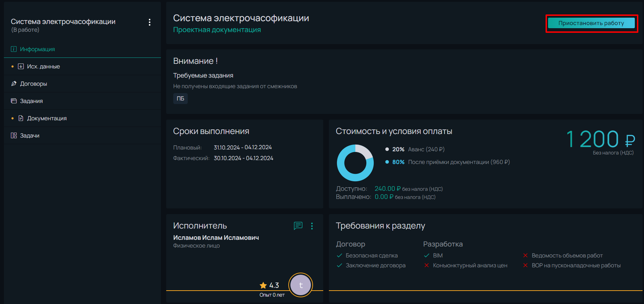Viewport: 644px width, 304px height.
Task: Click the Информация info icon
Action: pyautogui.click(x=14, y=49)
